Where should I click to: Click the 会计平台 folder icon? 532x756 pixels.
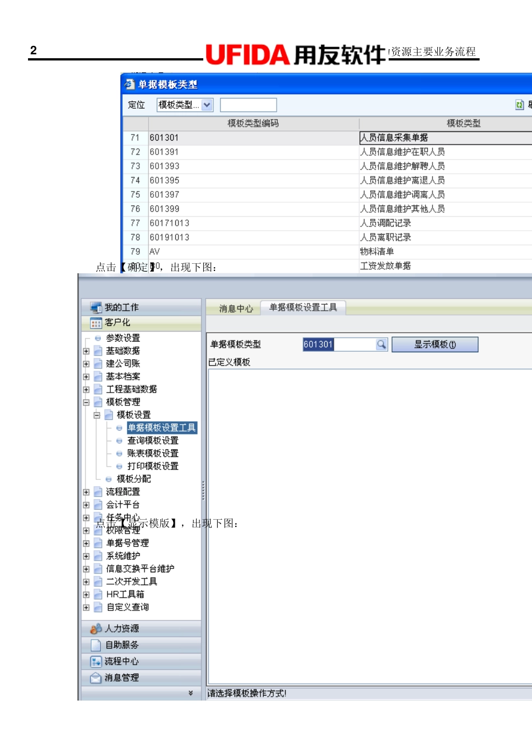(x=98, y=505)
